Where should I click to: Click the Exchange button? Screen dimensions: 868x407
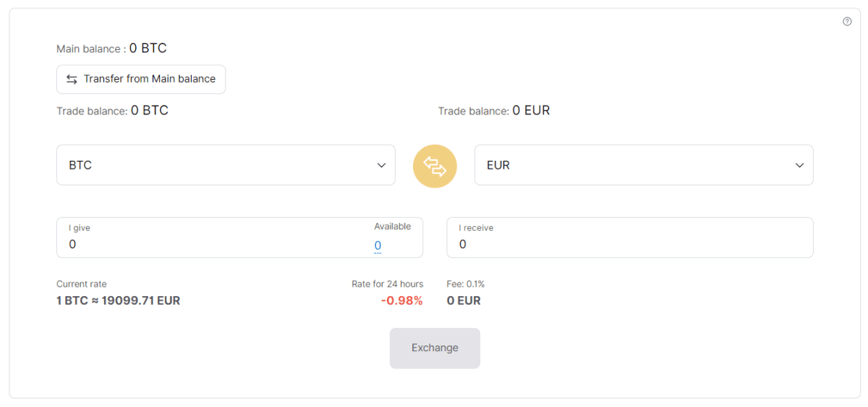435,348
